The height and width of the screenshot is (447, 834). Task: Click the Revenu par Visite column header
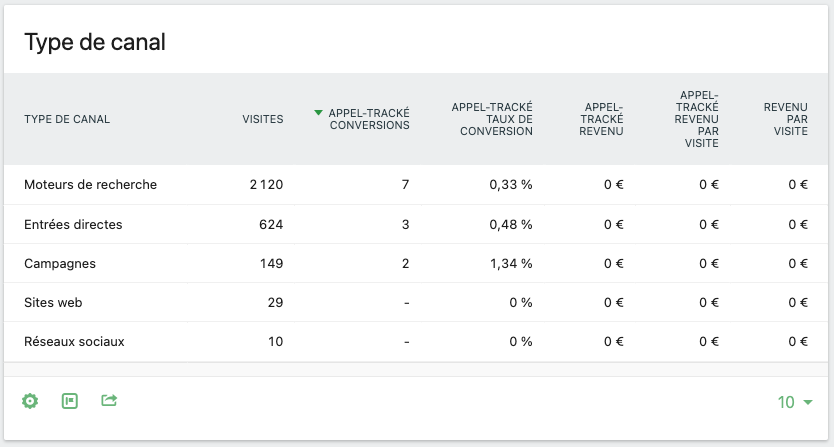(x=786, y=119)
